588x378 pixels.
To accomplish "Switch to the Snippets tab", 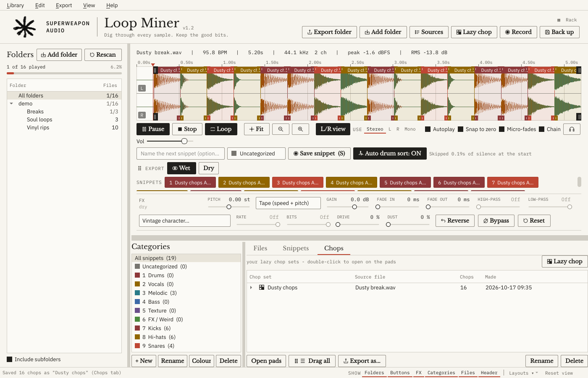I will [296, 248].
